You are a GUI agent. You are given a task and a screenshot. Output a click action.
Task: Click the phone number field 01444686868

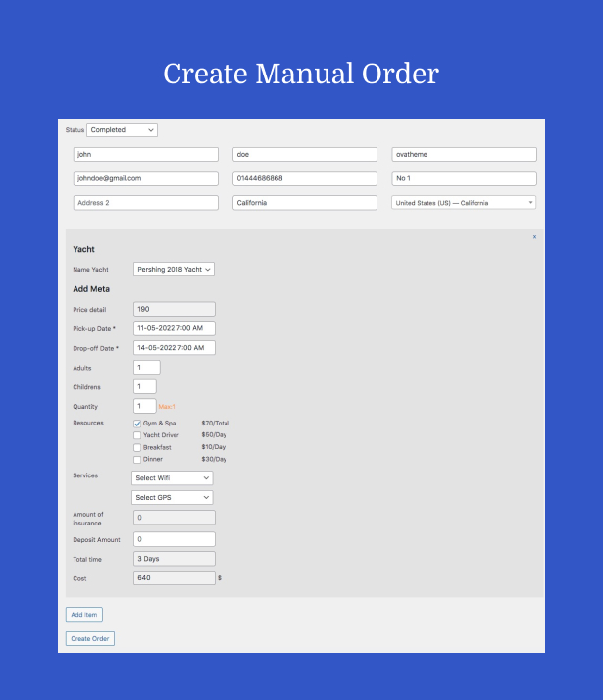304,178
